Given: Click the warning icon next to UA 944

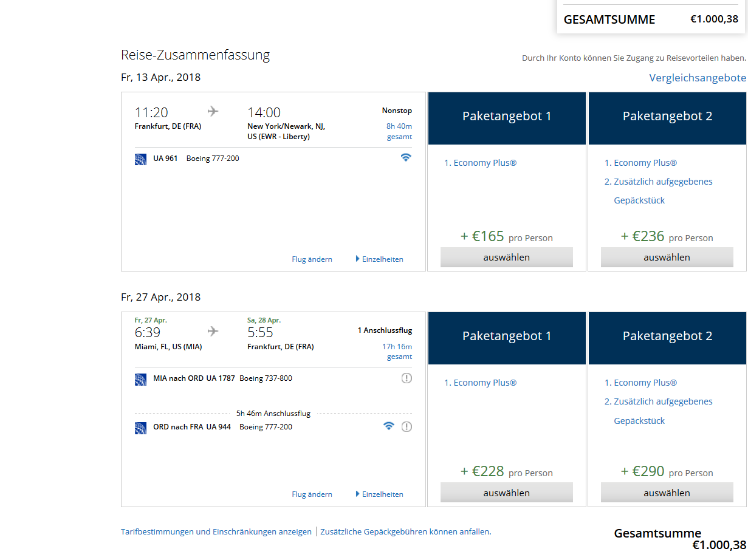Looking at the screenshot, I should (407, 427).
